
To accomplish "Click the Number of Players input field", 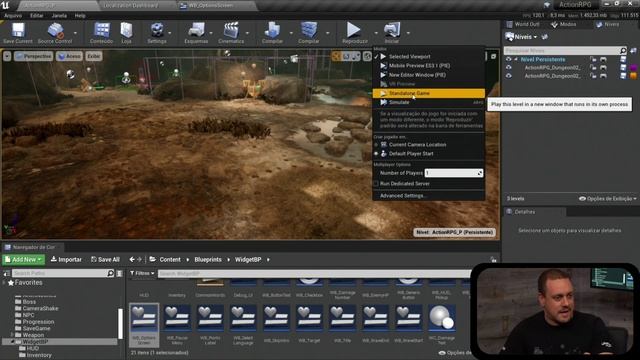I will point(453,173).
